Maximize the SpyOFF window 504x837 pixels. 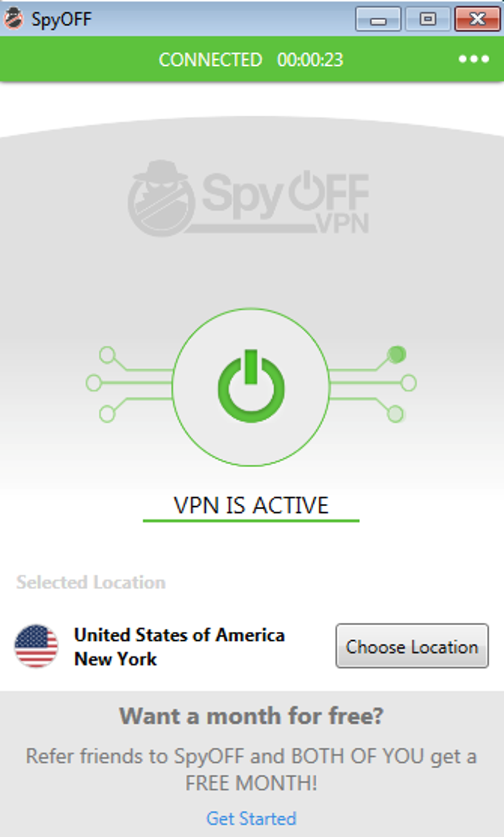[x=427, y=20]
